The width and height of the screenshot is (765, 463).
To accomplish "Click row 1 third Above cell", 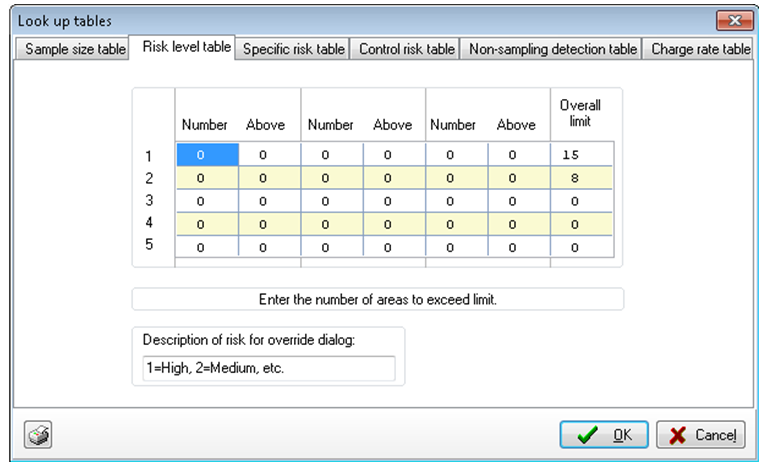I will 520,155.
